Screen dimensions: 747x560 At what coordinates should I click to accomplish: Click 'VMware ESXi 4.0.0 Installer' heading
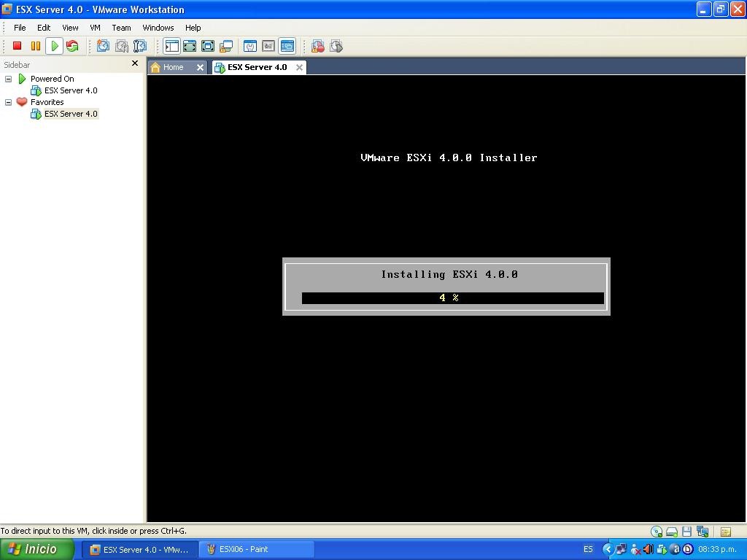click(x=449, y=157)
